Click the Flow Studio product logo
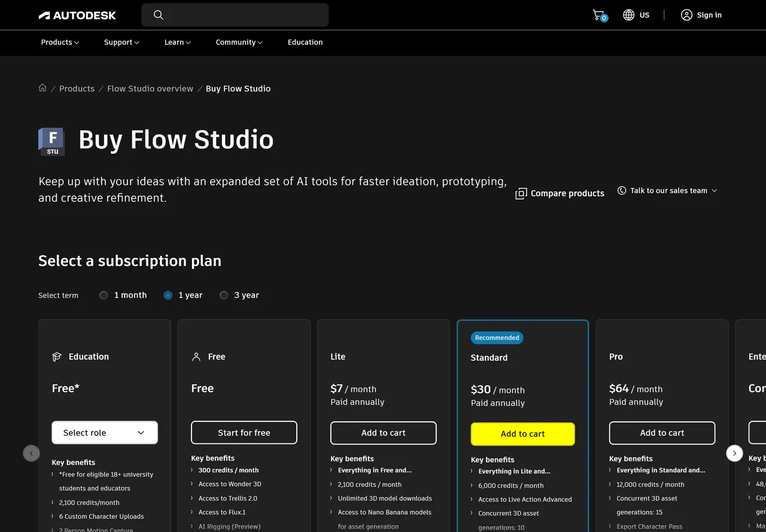This screenshot has height=532, width=766. click(52, 141)
